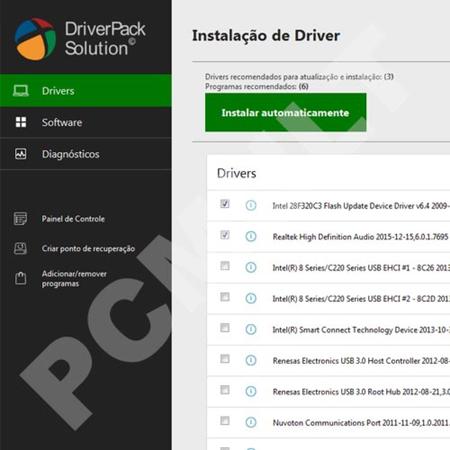Show info for Renesas USB 3.0 Host Controller
This screenshot has height=450, width=450.
pos(251,360)
